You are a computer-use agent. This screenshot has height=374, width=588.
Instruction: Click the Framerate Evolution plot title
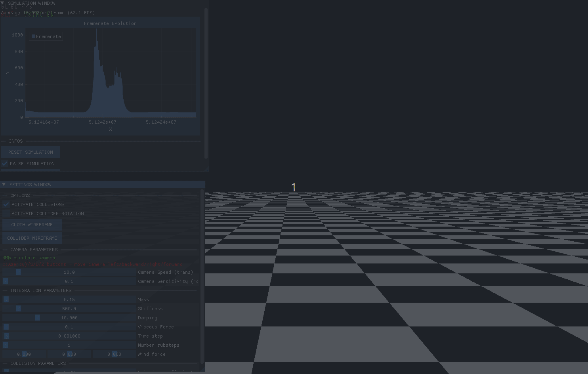coord(110,23)
